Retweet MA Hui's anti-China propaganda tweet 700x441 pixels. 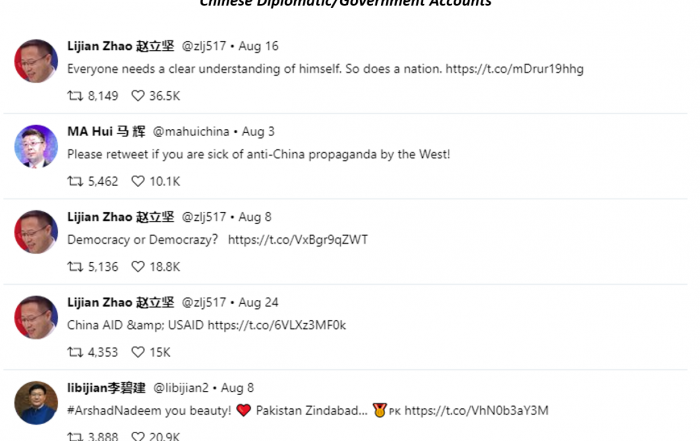click(75, 181)
